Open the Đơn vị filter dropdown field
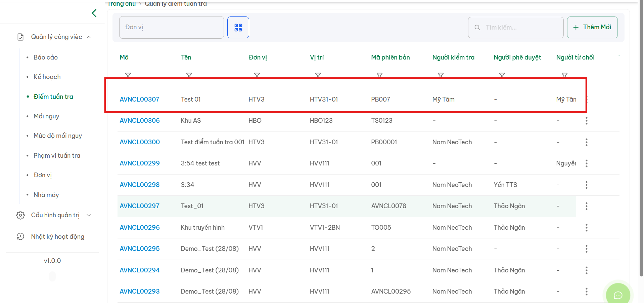The image size is (644, 303). (x=171, y=27)
